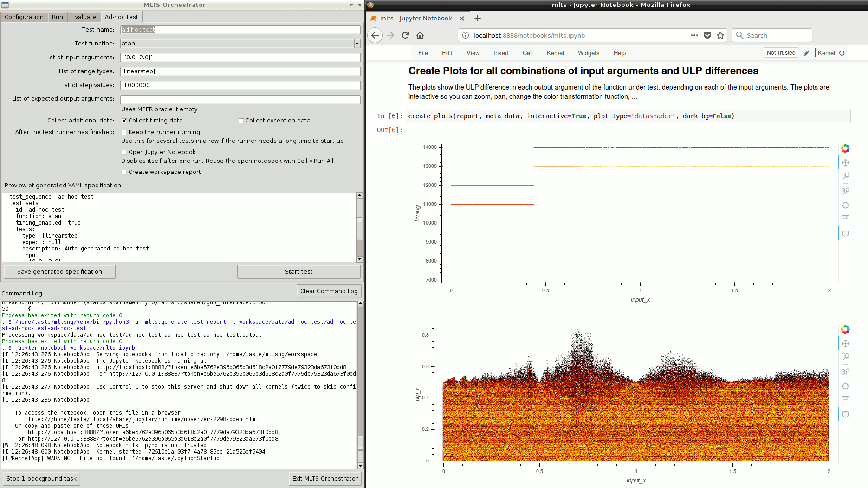Open Firefox page actions ellipsis menu

pyautogui.click(x=694, y=35)
